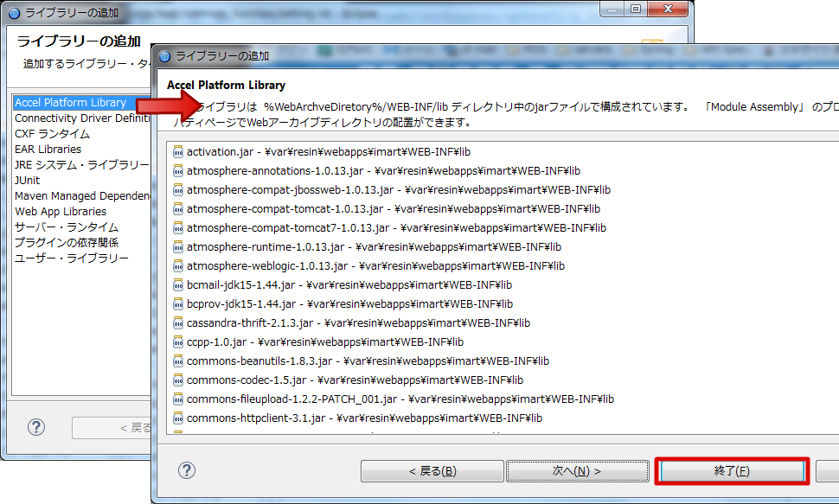The height and width of the screenshot is (504, 839).
Task: Click the < 戻る back button in the back dialog
Action: [x=112, y=428]
